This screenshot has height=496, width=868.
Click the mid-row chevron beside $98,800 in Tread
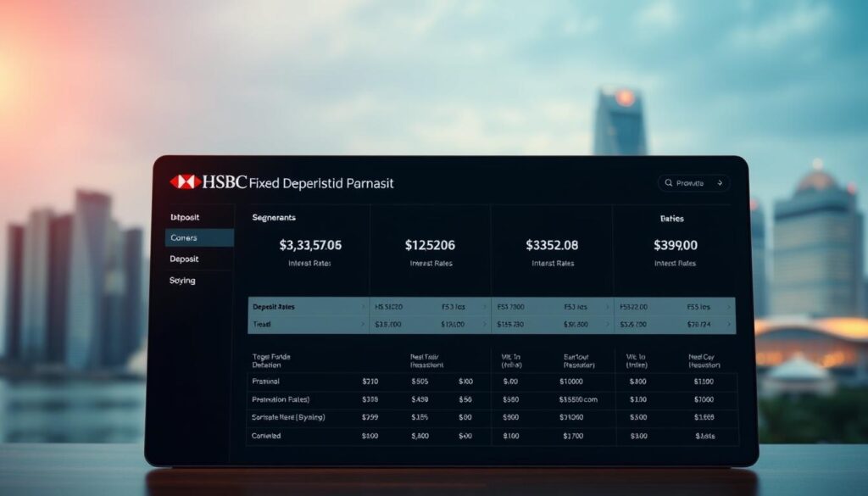click(606, 323)
